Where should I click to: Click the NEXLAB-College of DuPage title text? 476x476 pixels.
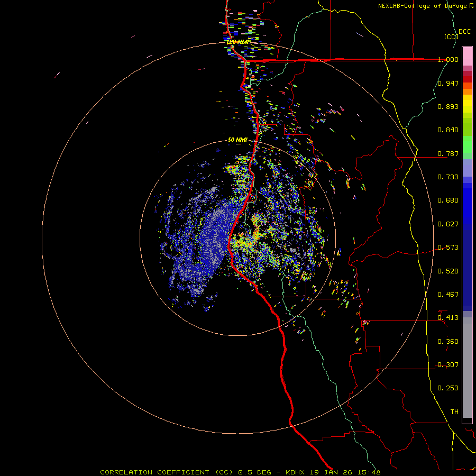[422, 6]
